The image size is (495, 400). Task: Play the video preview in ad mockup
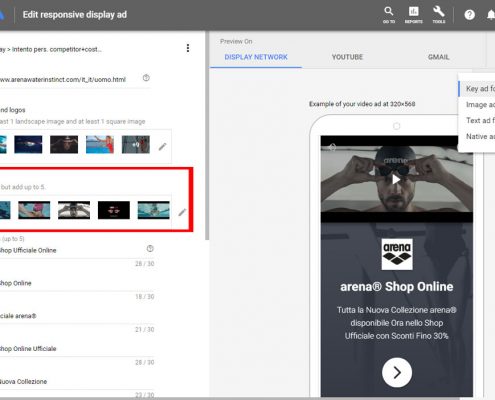pyautogui.click(x=396, y=179)
